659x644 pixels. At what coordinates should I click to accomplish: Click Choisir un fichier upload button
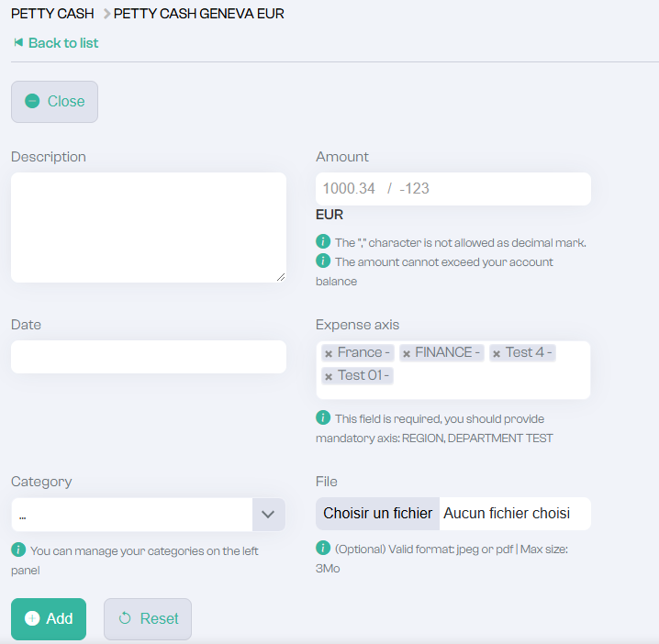point(377,514)
